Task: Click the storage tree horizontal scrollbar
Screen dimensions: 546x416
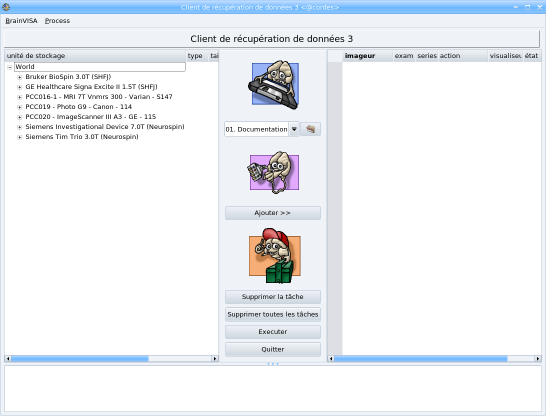Action: click(x=111, y=359)
